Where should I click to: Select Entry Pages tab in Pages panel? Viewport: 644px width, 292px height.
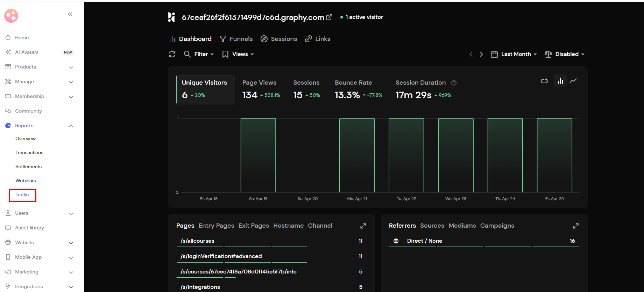(x=216, y=226)
